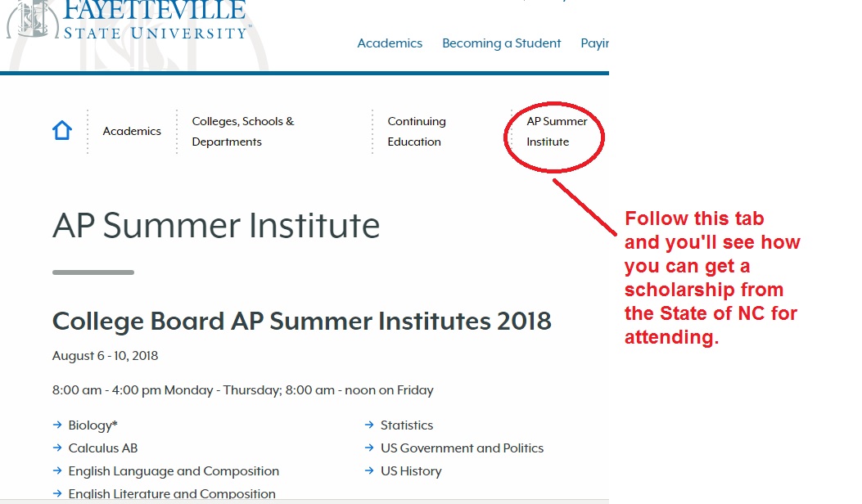Image resolution: width=862 pixels, height=504 pixels.
Task: Go to Academics breadcrumb link
Action: tap(132, 131)
